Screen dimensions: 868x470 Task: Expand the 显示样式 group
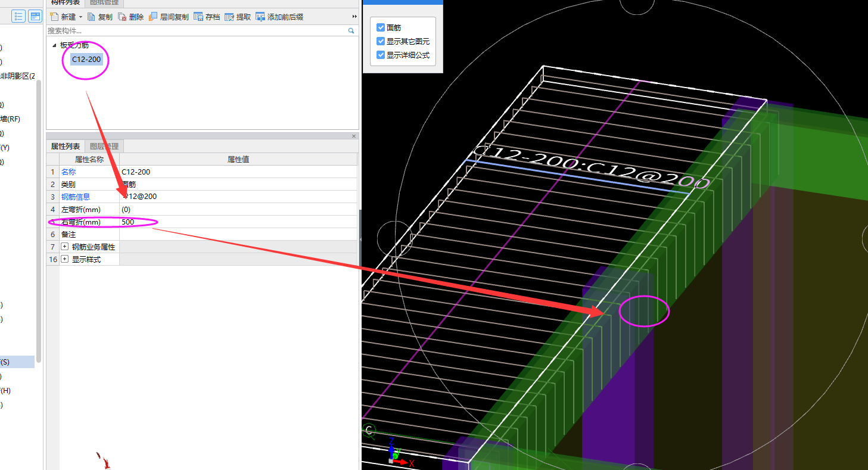point(65,259)
